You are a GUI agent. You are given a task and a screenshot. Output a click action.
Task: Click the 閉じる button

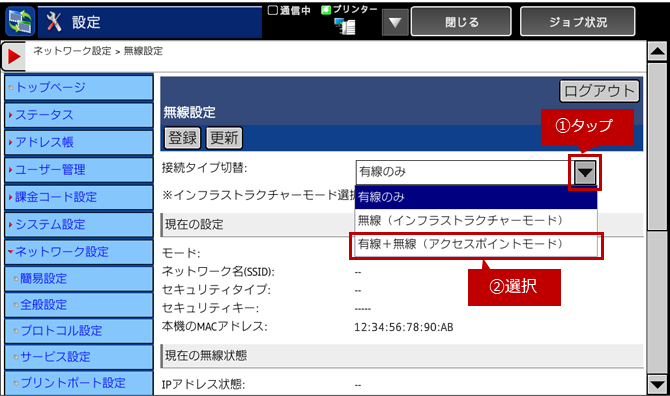[x=461, y=22]
